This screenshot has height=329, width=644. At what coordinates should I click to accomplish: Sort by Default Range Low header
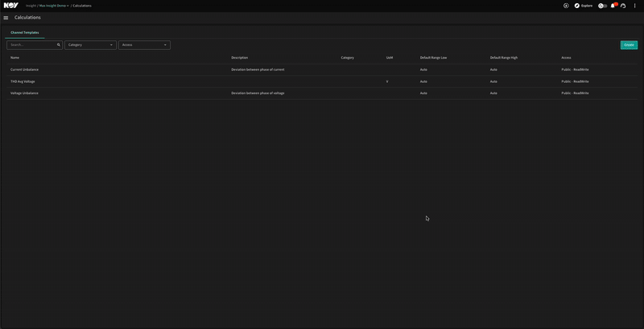point(433,58)
